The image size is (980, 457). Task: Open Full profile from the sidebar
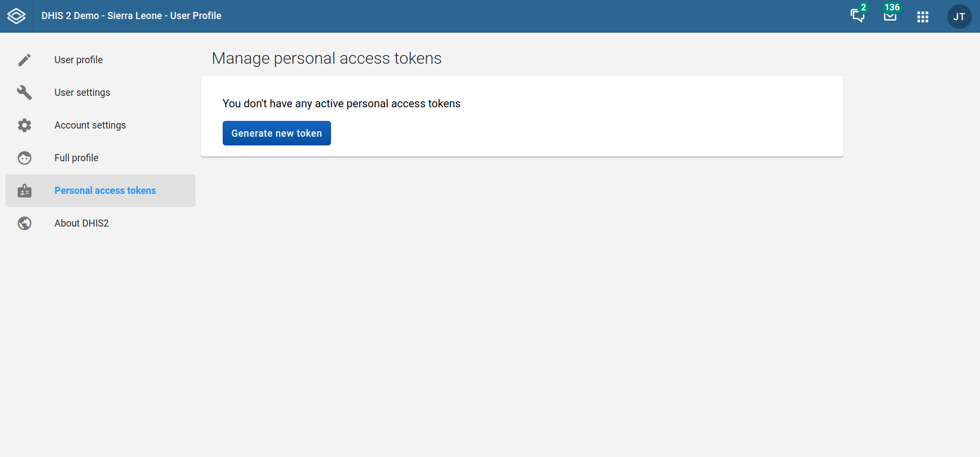point(76,158)
